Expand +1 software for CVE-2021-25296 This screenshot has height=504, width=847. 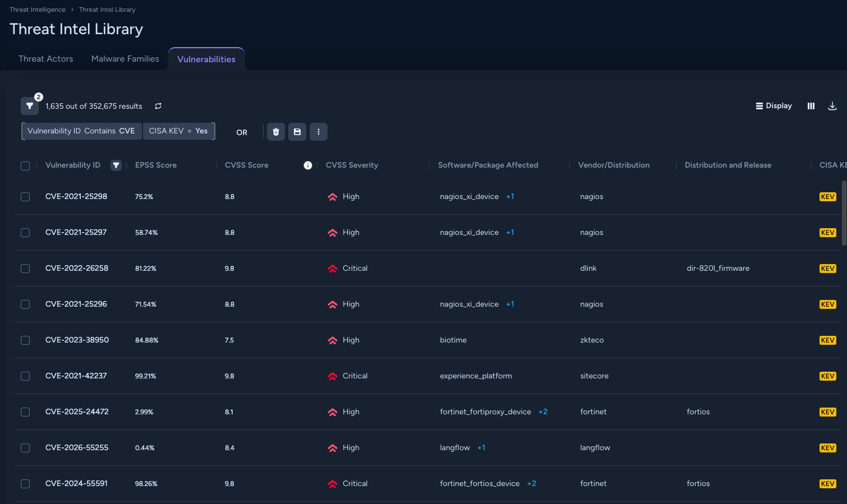510,304
